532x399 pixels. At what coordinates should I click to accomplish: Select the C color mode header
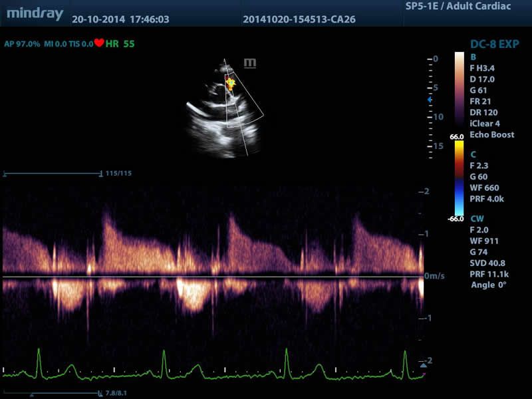click(473, 154)
